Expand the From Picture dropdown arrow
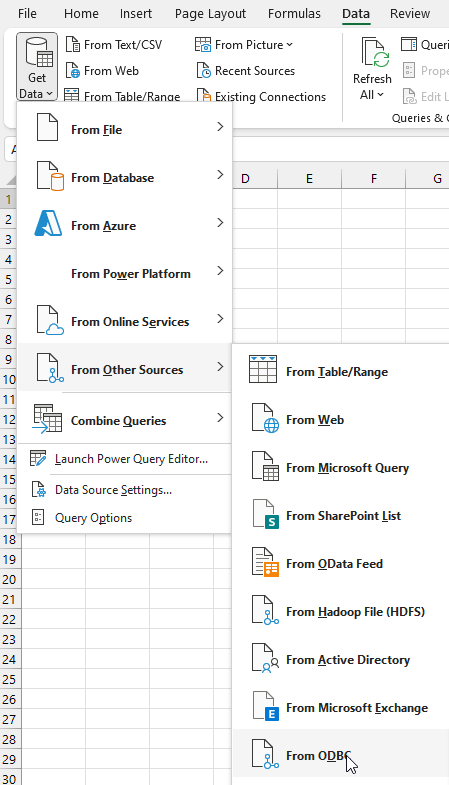This screenshot has width=449, height=785. click(x=289, y=45)
